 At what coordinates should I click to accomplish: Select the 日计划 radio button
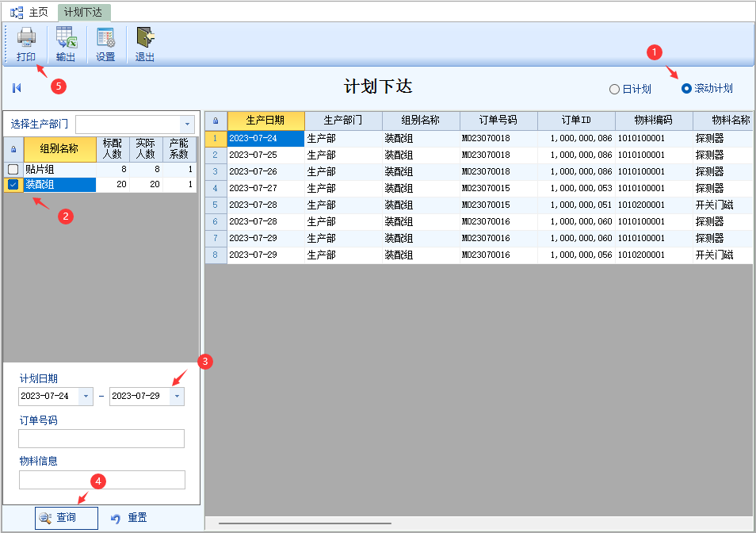(x=614, y=90)
